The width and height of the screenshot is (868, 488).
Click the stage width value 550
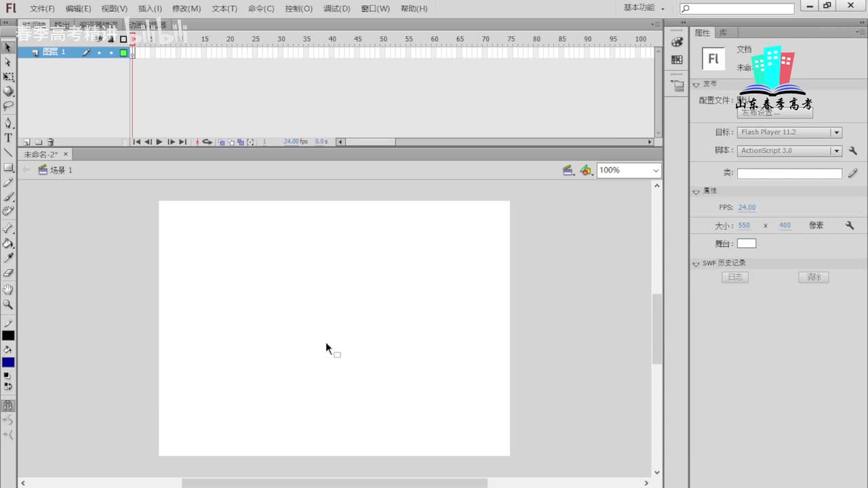coord(744,226)
